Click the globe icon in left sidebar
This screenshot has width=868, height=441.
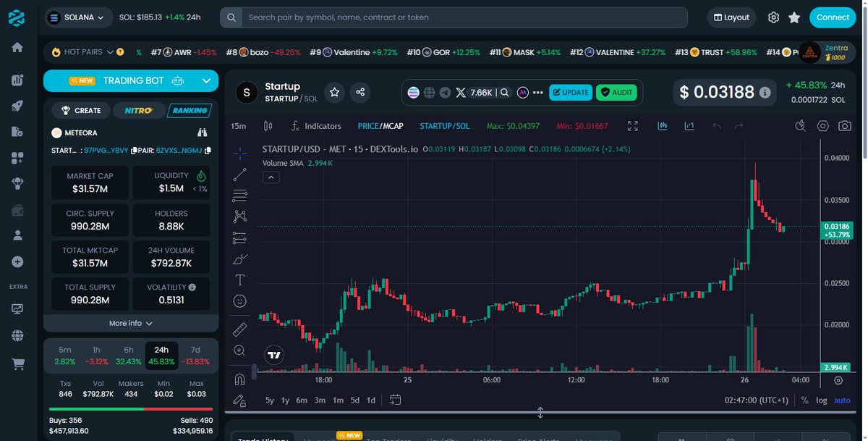17,335
